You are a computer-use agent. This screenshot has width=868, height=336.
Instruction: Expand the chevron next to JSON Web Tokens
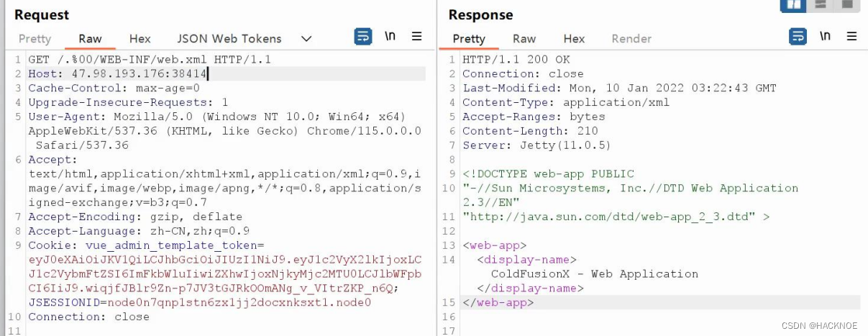306,39
